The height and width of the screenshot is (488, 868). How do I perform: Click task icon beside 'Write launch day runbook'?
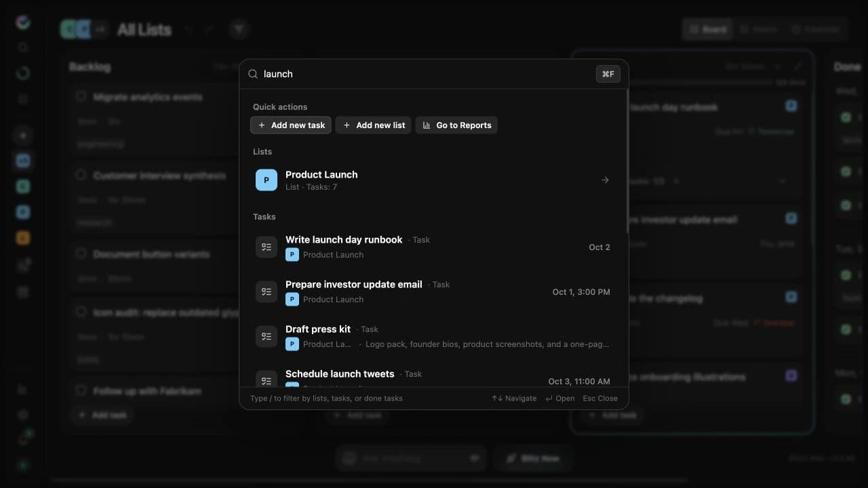point(267,247)
